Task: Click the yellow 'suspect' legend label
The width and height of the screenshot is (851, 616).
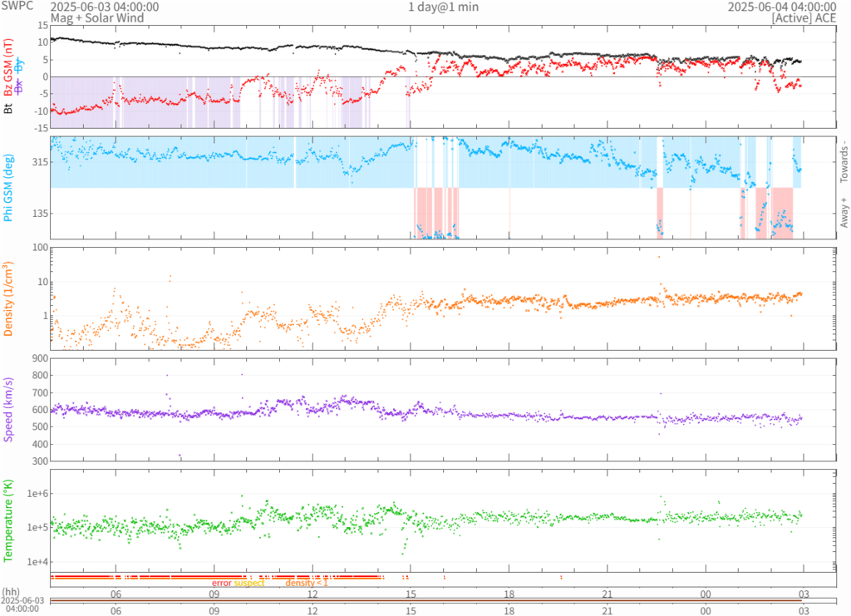Action: point(249,584)
